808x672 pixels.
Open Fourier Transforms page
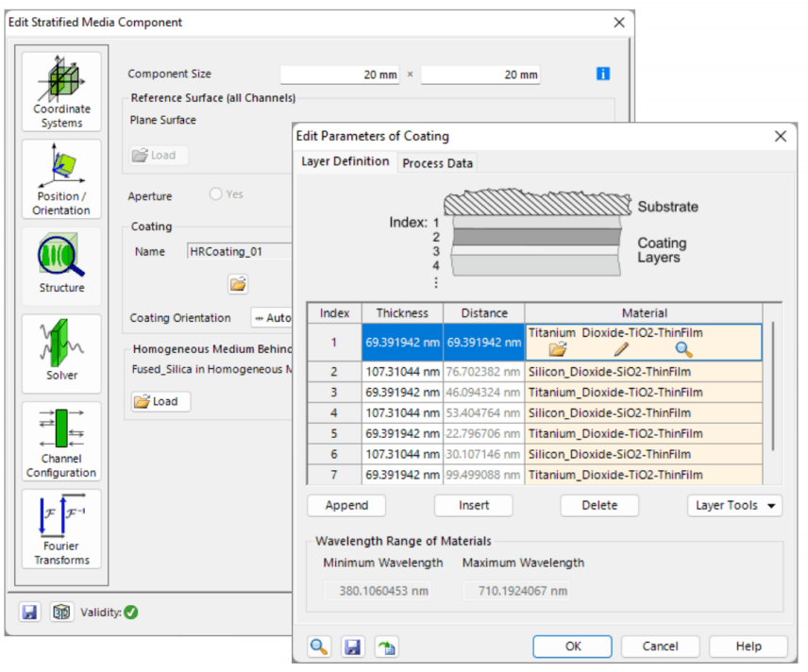click(x=61, y=529)
